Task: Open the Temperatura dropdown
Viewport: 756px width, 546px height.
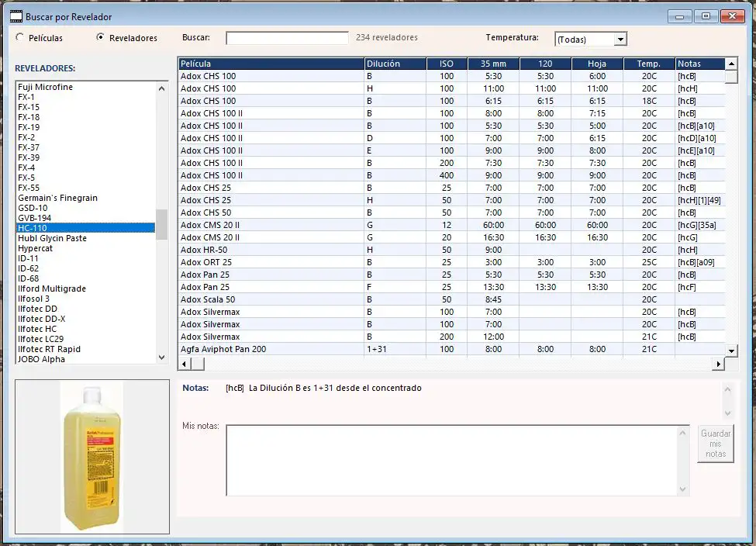Action: click(620, 40)
